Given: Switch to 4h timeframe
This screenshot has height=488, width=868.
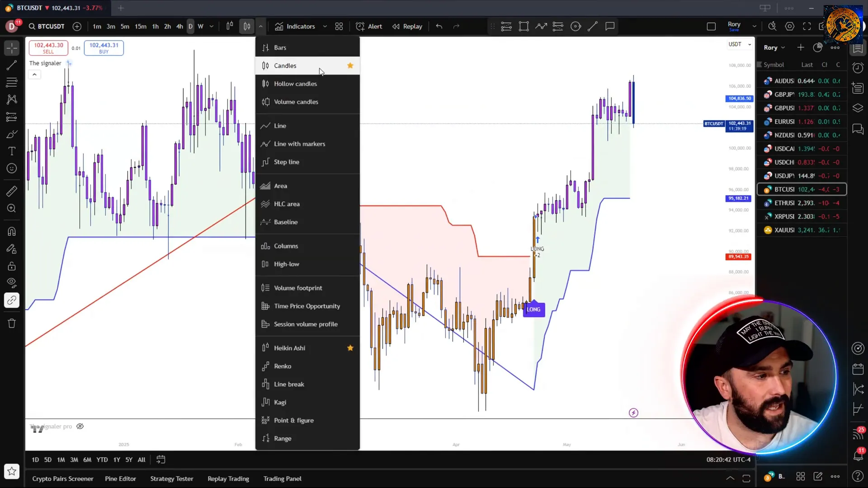Looking at the screenshot, I should (179, 26).
